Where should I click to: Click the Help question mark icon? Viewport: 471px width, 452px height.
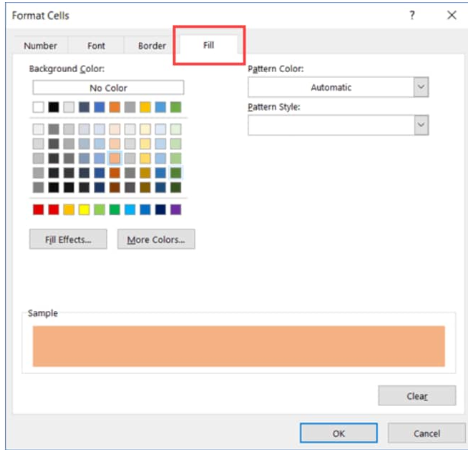[x=412, y=15]
